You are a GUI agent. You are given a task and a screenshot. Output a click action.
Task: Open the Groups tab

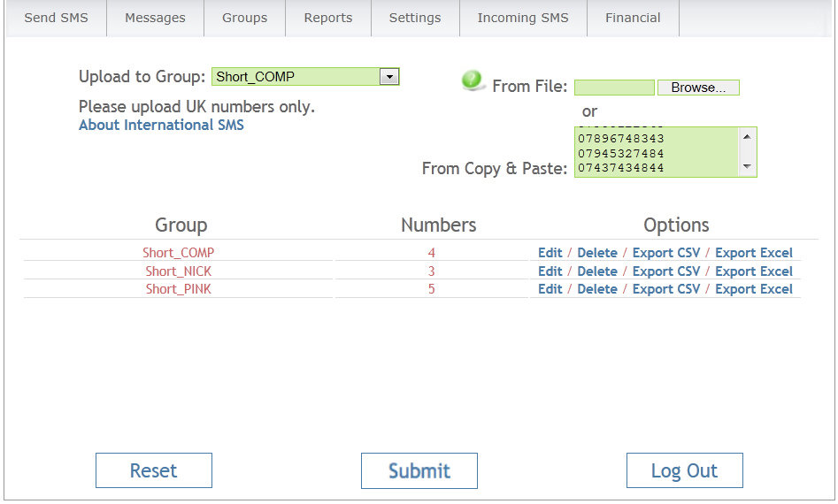[x=245, y=18]
